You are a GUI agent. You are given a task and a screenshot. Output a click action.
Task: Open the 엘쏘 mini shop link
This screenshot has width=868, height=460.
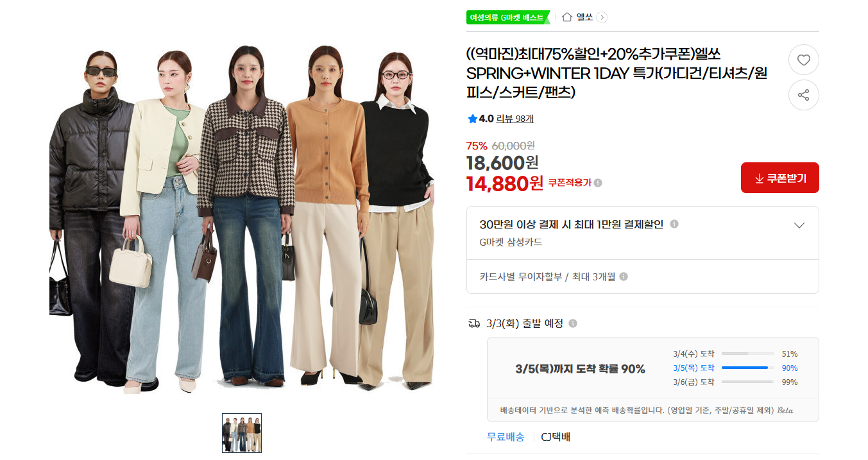pos(584,17)
